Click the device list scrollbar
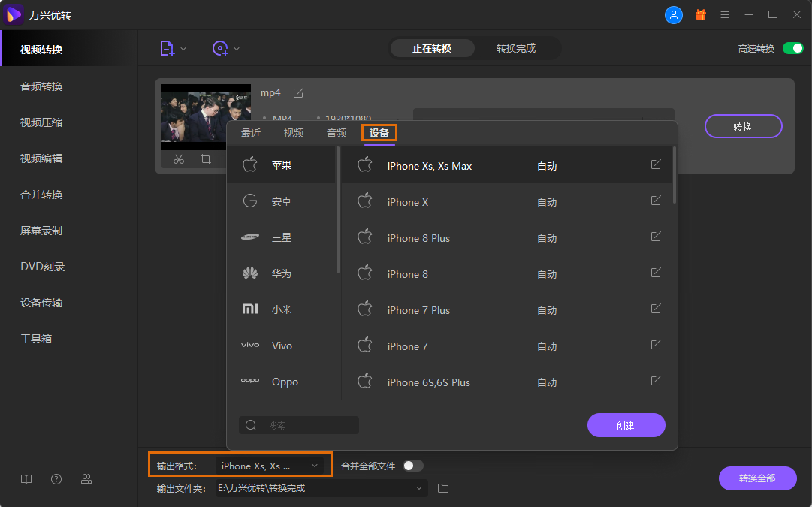The image size is (812, 507). [x=674, y=175]
